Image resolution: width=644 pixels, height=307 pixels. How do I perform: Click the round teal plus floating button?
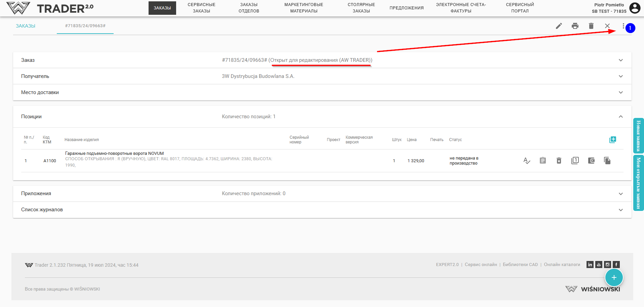click(614, 277)
